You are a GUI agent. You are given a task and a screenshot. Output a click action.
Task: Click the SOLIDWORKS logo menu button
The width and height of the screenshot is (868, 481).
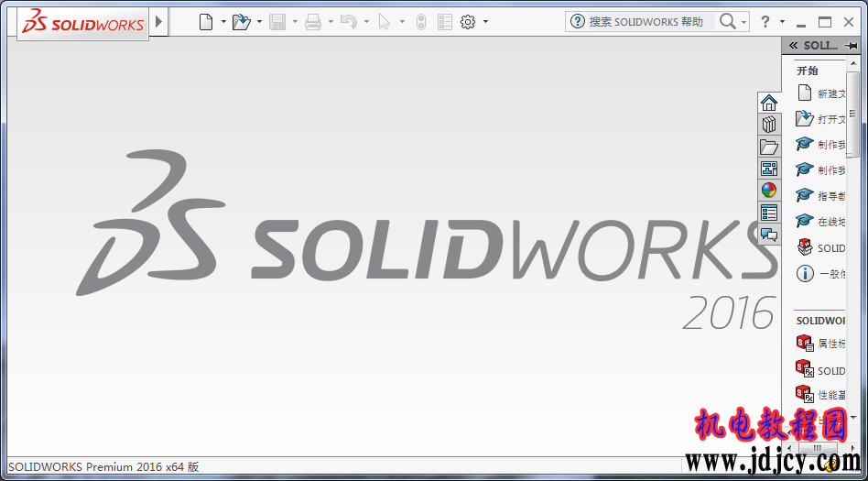(83, 23)
